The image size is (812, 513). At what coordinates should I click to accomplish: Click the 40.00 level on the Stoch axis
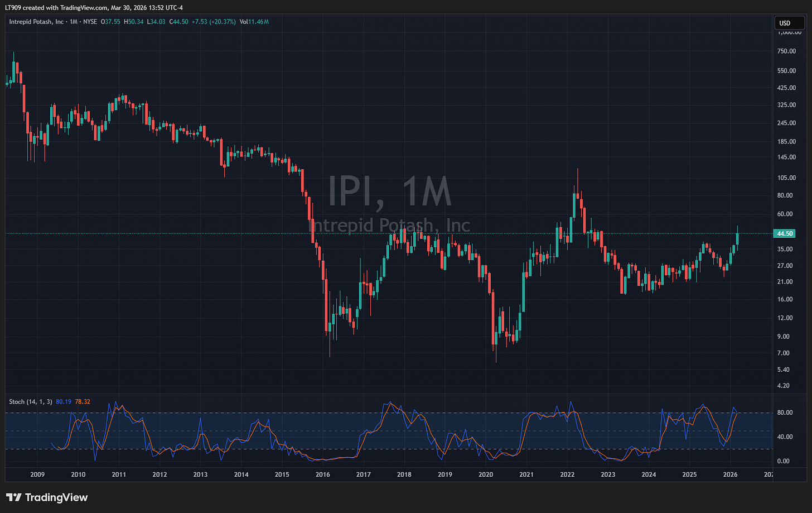click(x=785, y=437)
